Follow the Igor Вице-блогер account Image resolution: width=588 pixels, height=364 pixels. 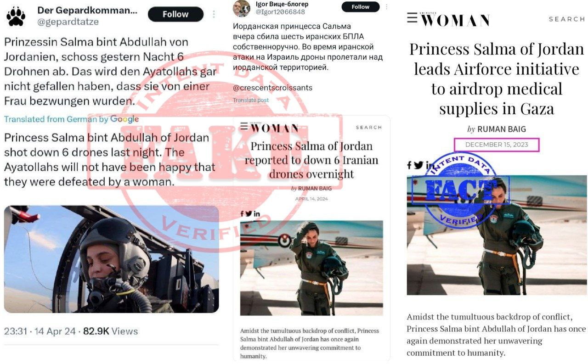pos(361,6)
